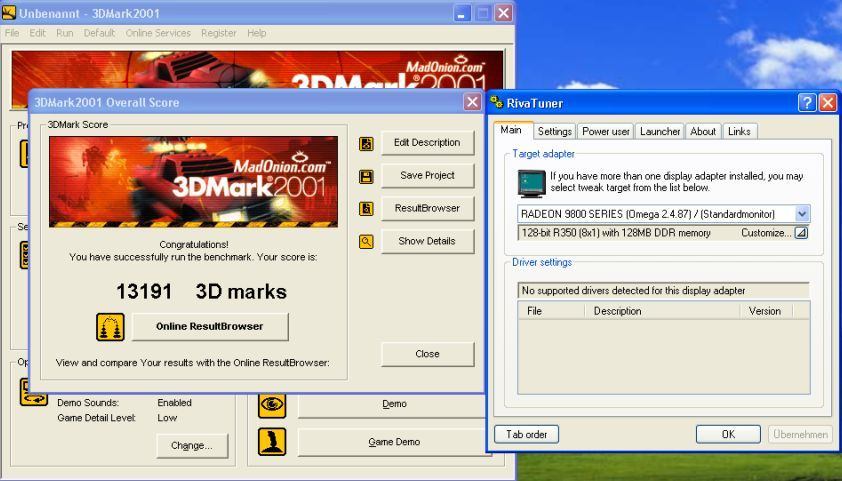Click the Tab order button in RivaTuner

pos(526,434)
